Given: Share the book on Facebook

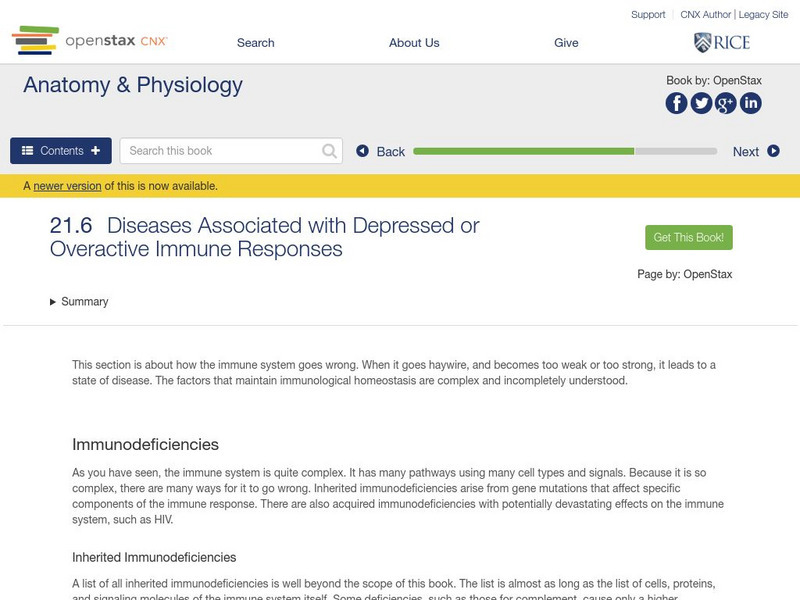Looking at the screenshot, I should tap(677, 103).
